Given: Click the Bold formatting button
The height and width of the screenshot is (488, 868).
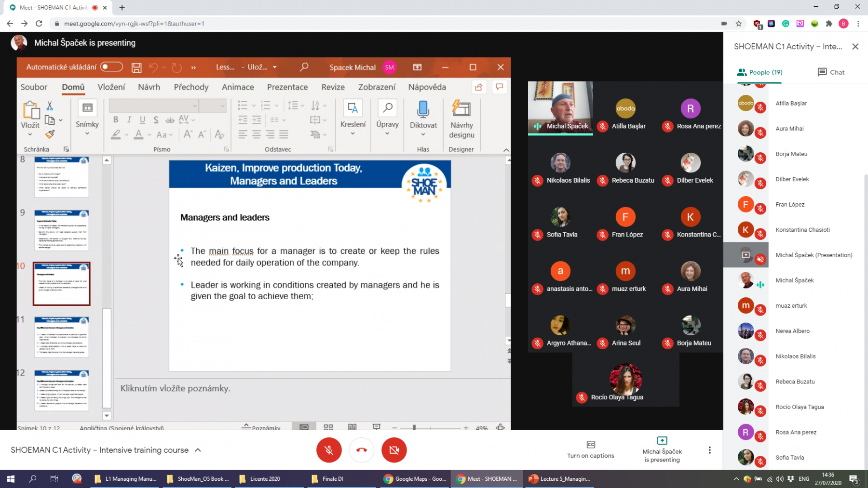Looking at the screenshot, I should click(116, 119).
